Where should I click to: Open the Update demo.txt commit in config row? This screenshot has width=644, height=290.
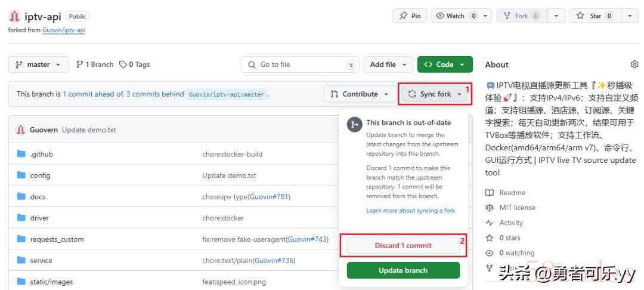229,175
